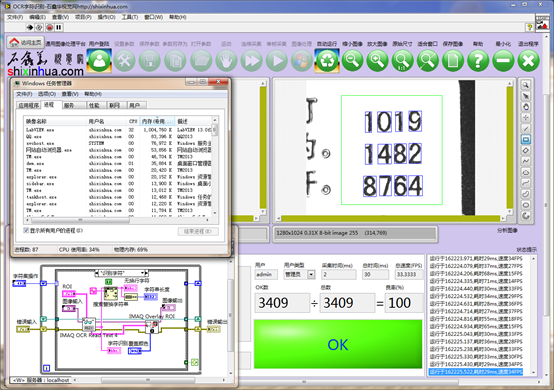Select the rectangle ROI tool in image palette

526,140
